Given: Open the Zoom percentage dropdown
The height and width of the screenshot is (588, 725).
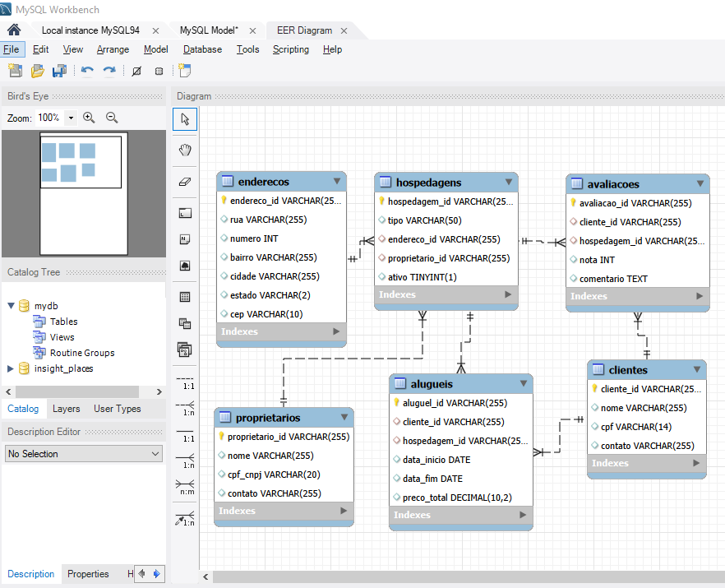Looking at the screenshot, I should coord(71,118).
